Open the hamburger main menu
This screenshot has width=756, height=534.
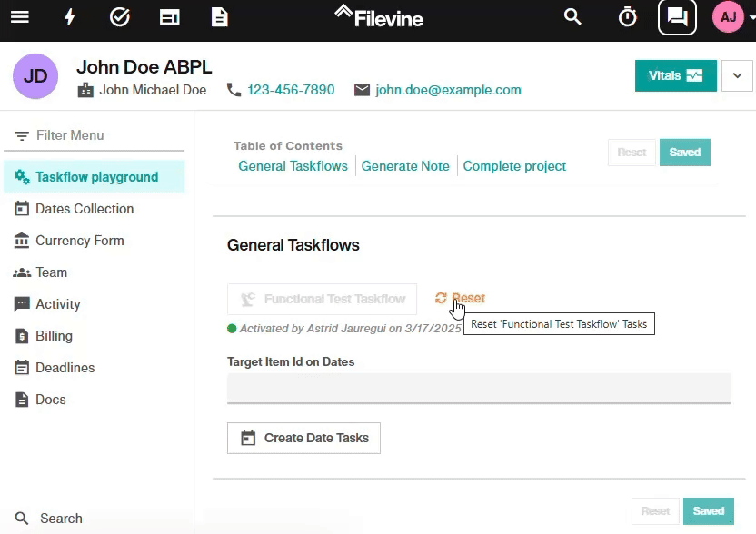tap(20, 17)
